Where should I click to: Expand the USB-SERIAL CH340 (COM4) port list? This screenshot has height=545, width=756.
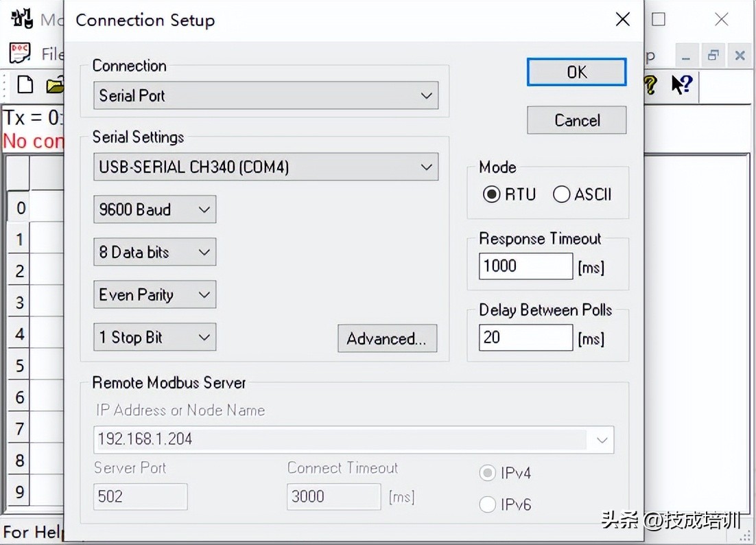[265, 167]
